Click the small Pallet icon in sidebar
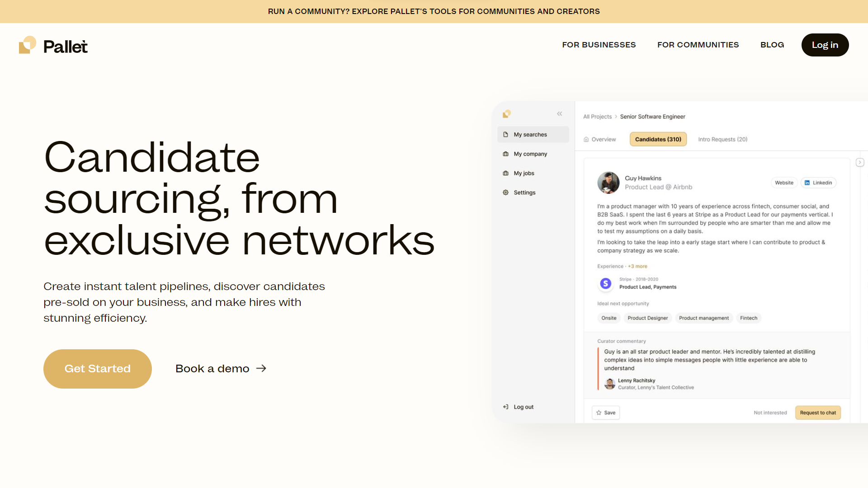Viewport: 868px width, 488px height. coord(506,114)
